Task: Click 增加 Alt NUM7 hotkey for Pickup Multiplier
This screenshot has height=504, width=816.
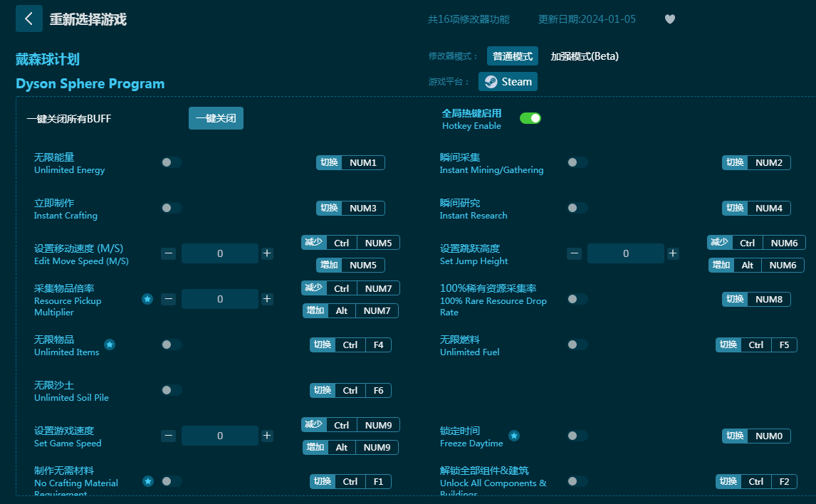Action: 350,310
